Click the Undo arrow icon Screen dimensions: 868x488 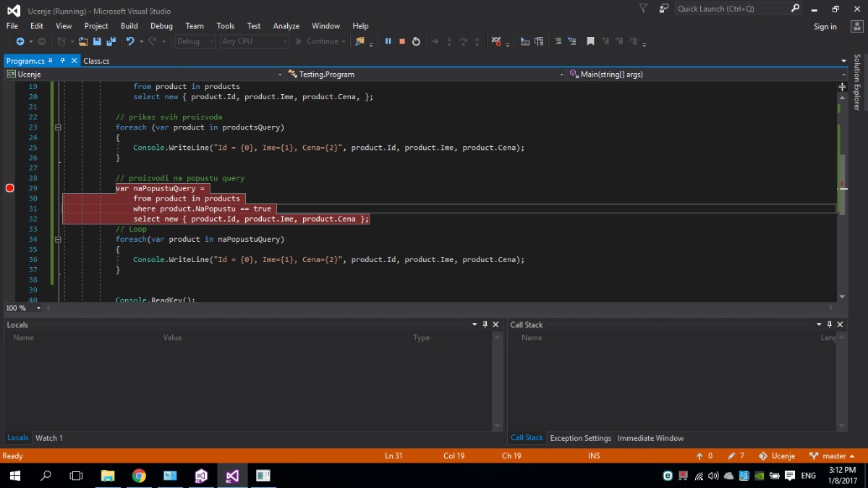(130, 41)
